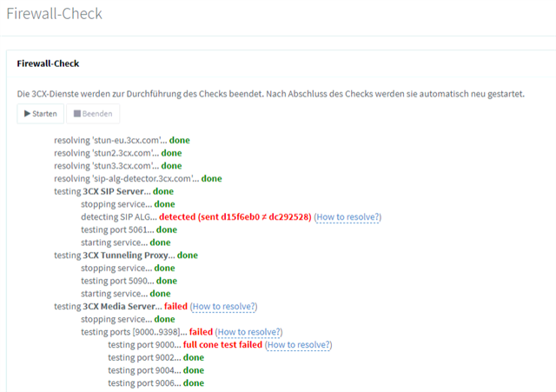Click the Beenden button
Image resolution: width=556 pixels, height=392 pixels.
pyautogui.click(x=93, y=114)
